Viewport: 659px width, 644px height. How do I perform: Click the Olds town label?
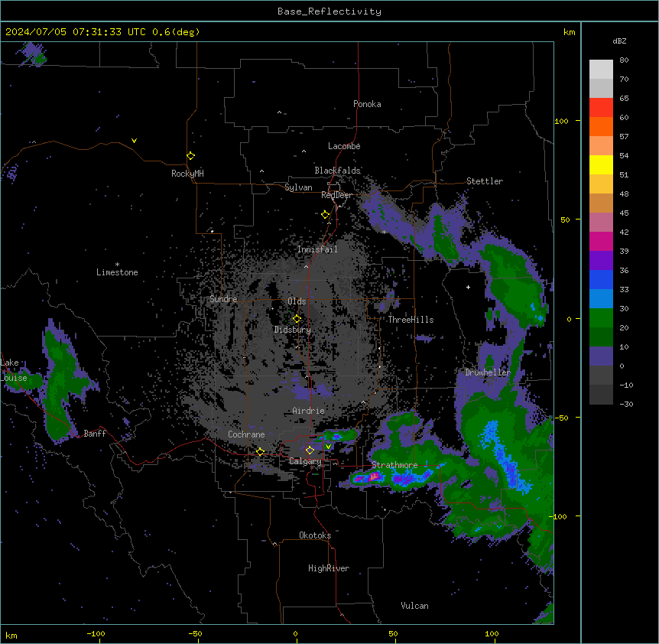pos(297,301)
